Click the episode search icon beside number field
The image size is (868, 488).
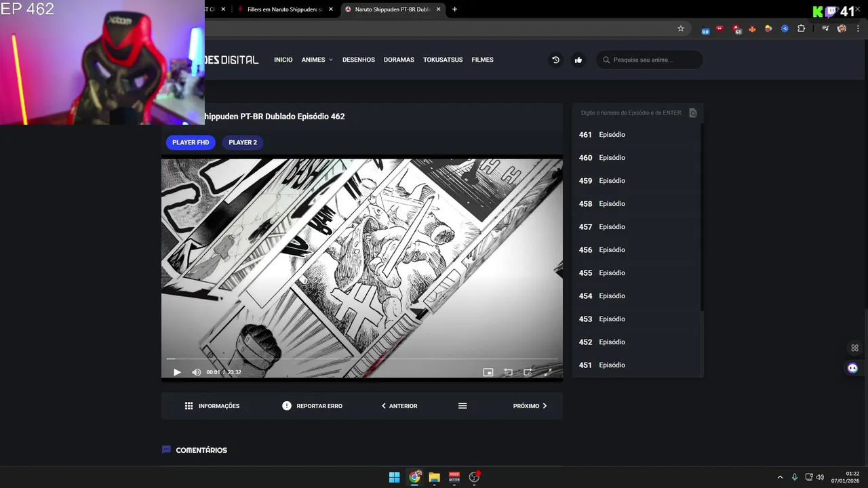(x=693, y=113)
